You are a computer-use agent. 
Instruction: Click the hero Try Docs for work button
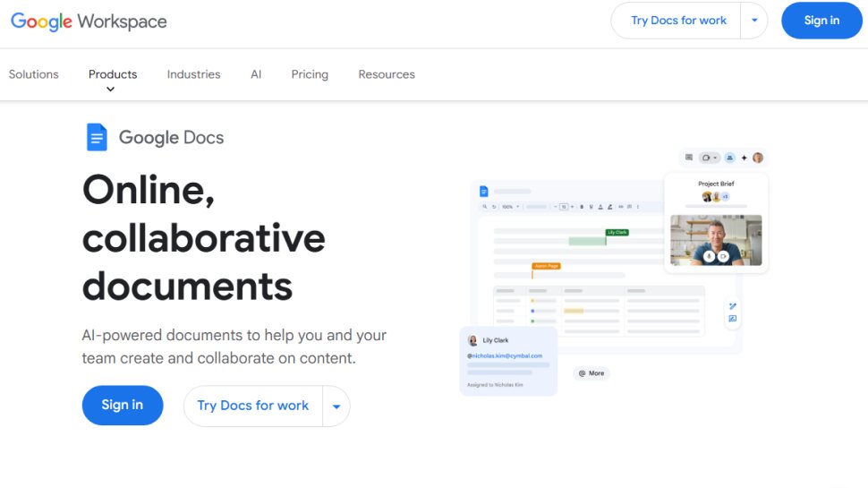coord(253,406)
